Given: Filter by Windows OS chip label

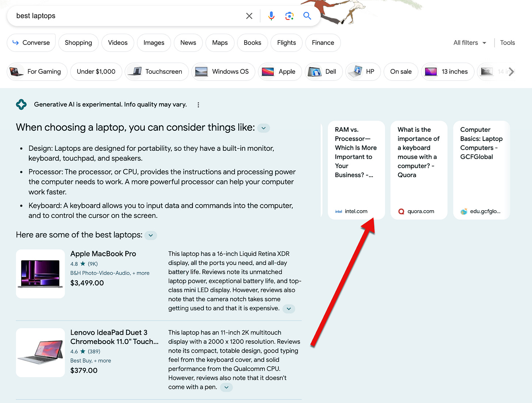Looking at the screenshot, I should click(x=230, y=72).
